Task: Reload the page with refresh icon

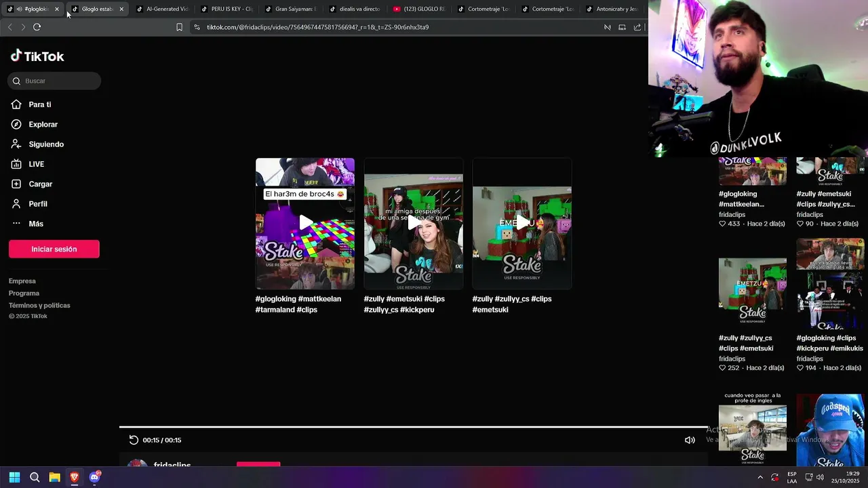Action: pyautogui.click(x=37, y=27)
